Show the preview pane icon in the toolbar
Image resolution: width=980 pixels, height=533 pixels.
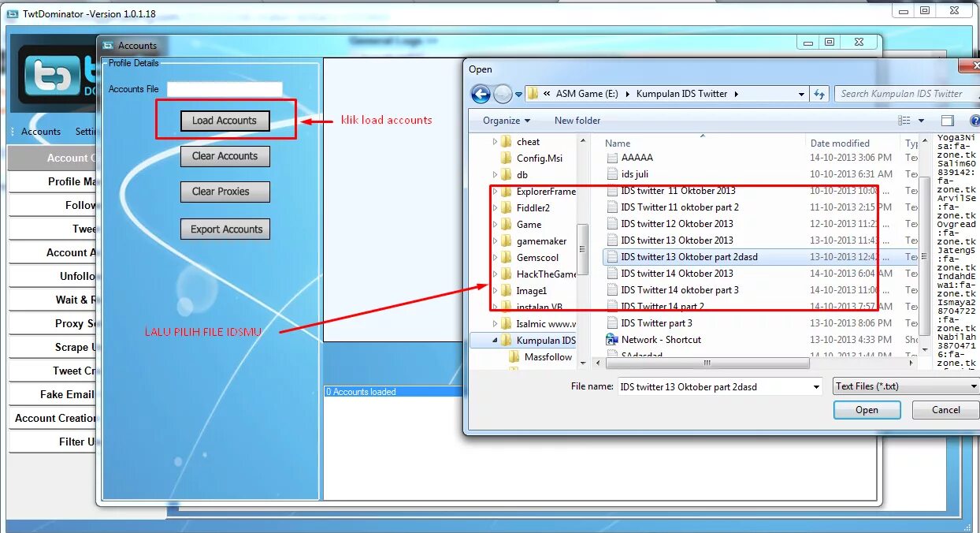tap(948, 121)
